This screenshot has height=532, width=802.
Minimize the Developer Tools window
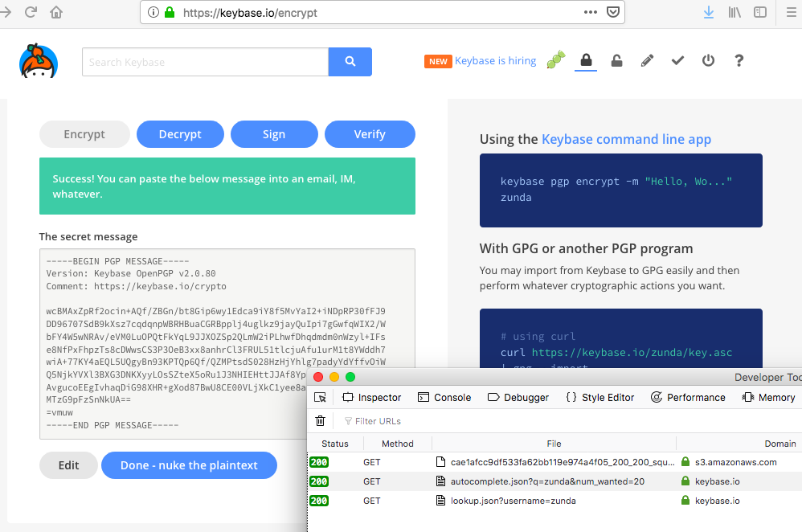pos(334,377)
